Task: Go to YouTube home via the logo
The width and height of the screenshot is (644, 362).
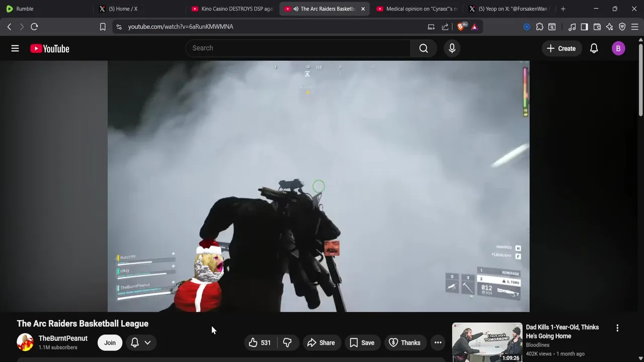Action: click(x=49, y=48)
